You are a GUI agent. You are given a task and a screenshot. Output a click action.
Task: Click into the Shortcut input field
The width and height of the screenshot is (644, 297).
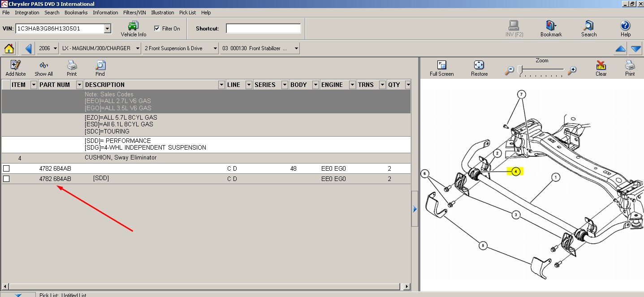263,28
